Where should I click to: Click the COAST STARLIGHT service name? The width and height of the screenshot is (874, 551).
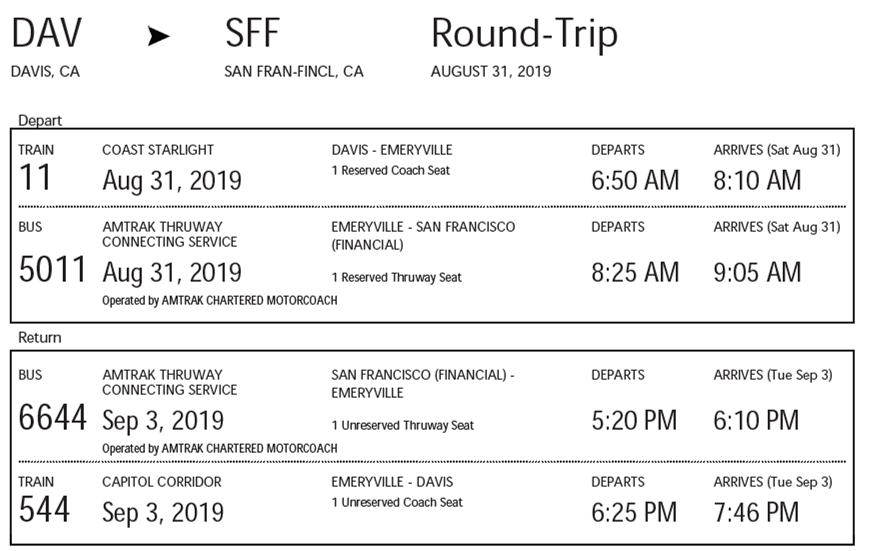[x=158, y=150]
